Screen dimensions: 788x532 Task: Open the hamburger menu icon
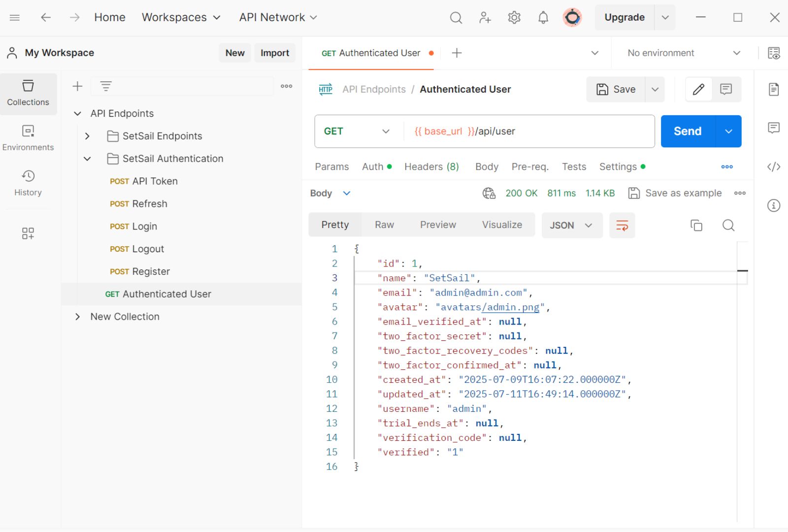click(15, 18)
